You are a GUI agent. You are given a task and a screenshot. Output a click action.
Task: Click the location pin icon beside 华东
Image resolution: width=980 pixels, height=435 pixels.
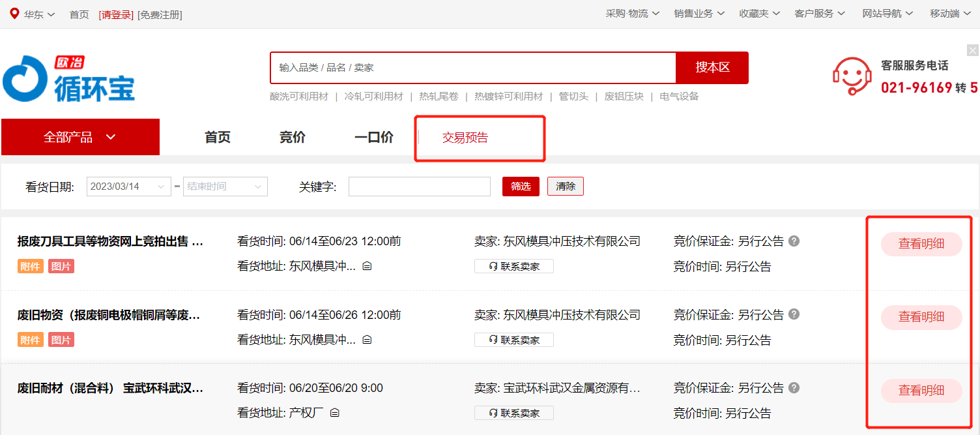[x=14, y=14]
